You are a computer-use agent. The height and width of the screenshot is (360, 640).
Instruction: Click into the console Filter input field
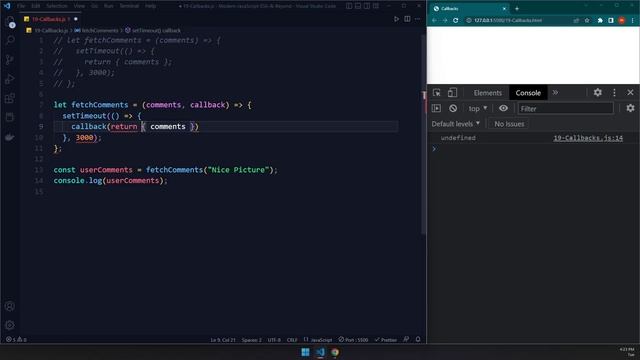[x=566, y=108]
